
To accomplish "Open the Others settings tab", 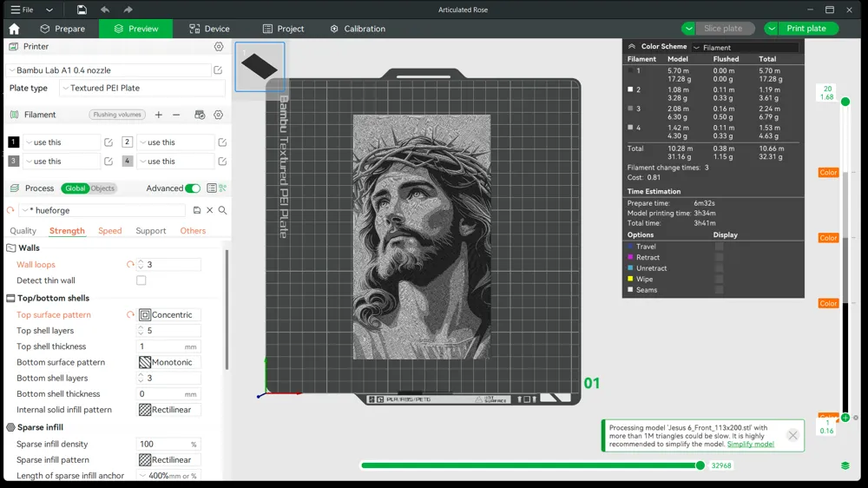I will [x=193, y=231].
